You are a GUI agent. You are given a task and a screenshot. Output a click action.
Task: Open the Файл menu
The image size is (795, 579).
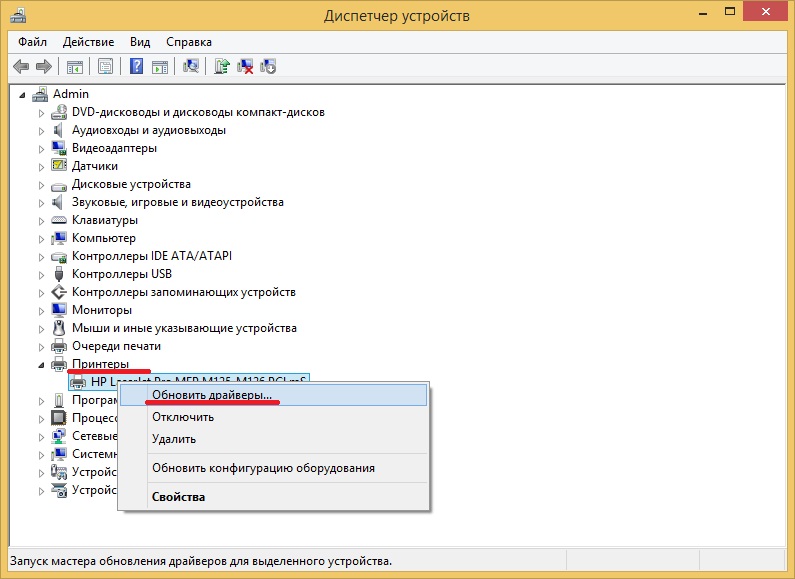pyautogui.click(x=32, y=42)
